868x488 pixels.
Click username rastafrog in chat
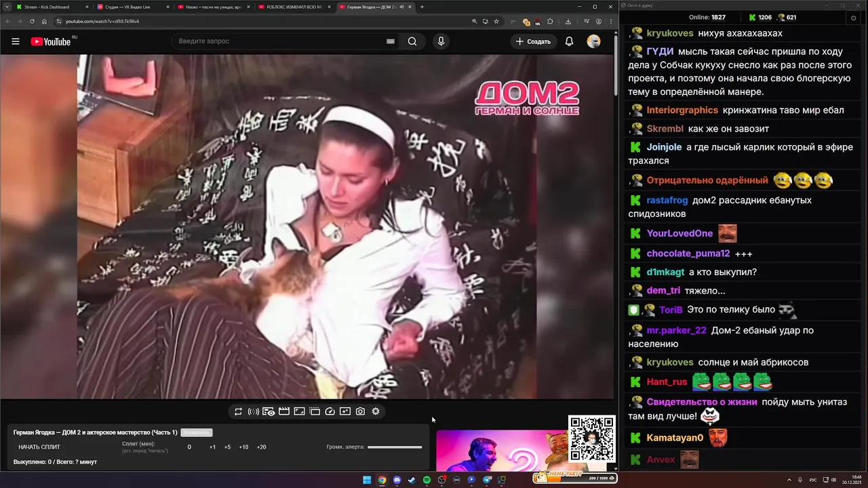click(x=667, y=200)
